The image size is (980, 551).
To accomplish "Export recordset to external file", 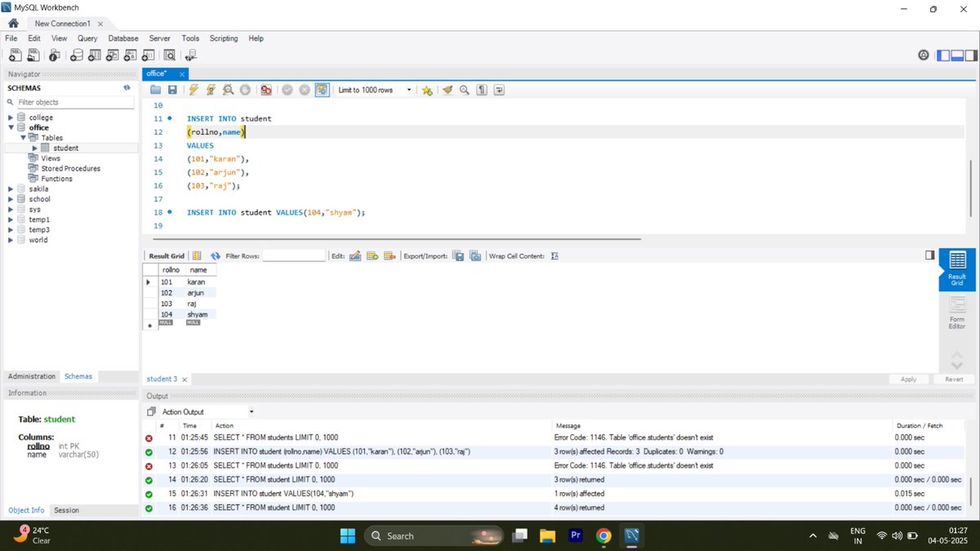I will (x=458, y=256).
